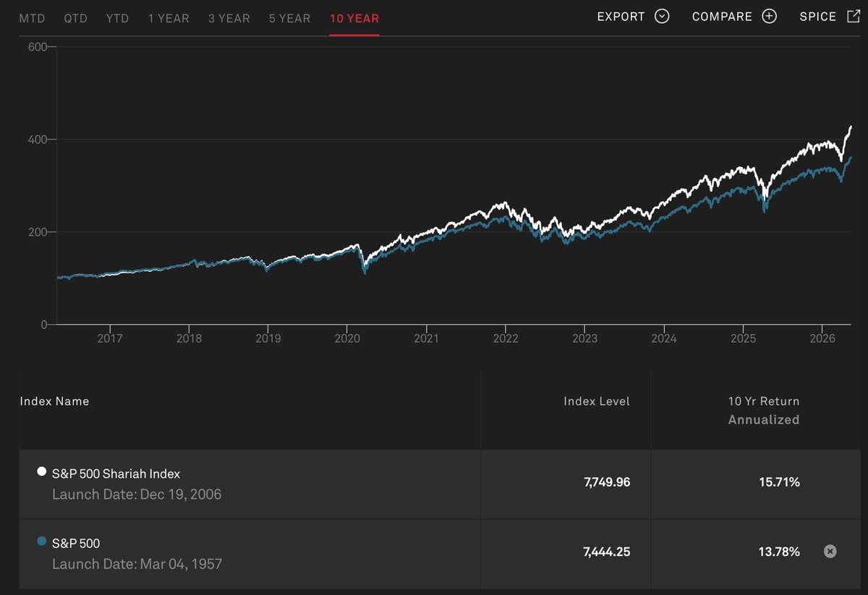Click the 2026 x-axis year label
This screenshot has height=595, width=868.
pyautogui.click(x=822, y=338)
